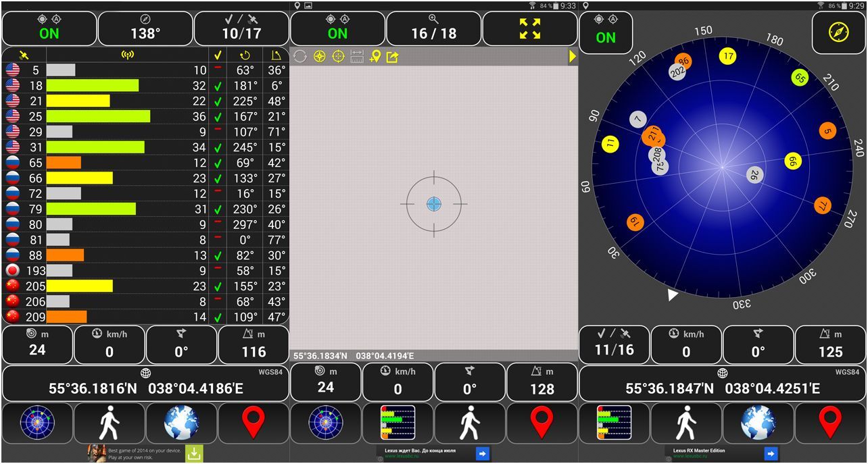The height and width of the screenshot is (464, 868).
Task: Tap the distance ruler icon in map toolbar
Action: point(357,57)
